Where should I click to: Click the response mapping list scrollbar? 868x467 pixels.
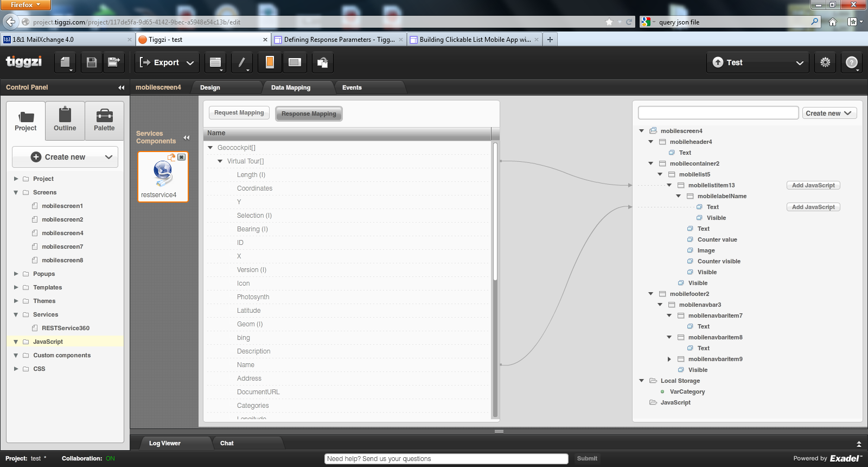(x=495, y=217)
